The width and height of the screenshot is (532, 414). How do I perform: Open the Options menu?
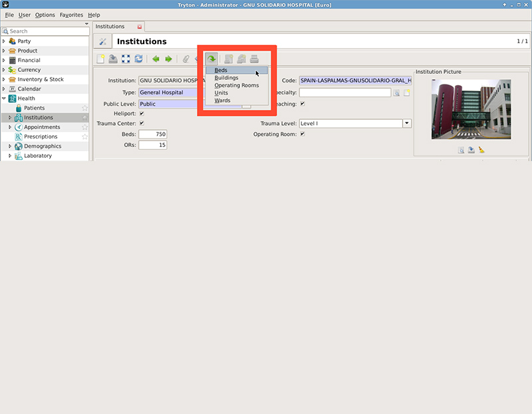45,15
